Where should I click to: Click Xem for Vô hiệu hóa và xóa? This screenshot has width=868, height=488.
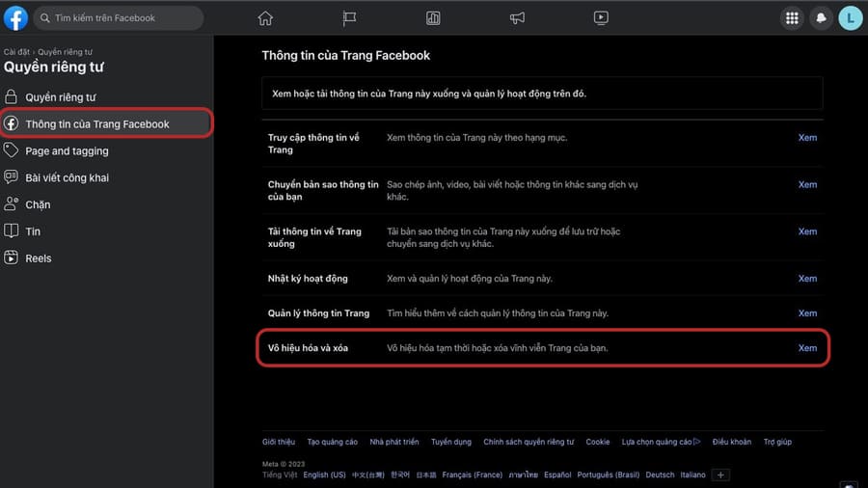(807, 348)
